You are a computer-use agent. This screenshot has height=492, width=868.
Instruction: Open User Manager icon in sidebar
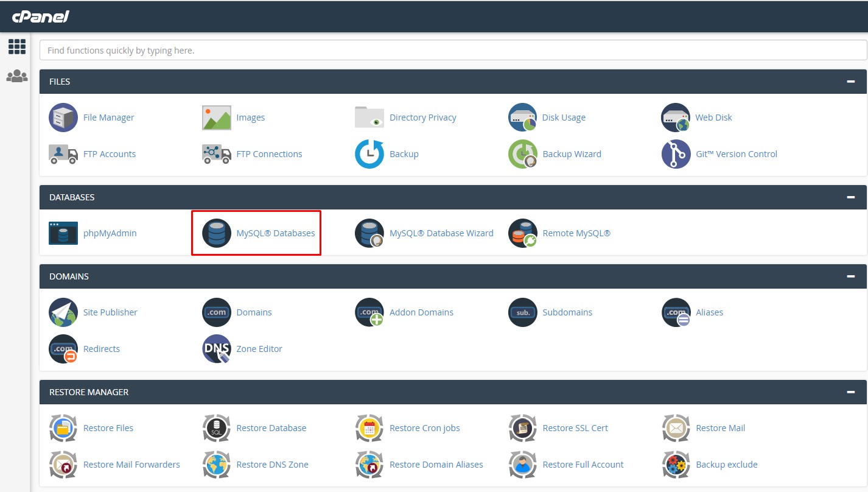click(17, 76)
